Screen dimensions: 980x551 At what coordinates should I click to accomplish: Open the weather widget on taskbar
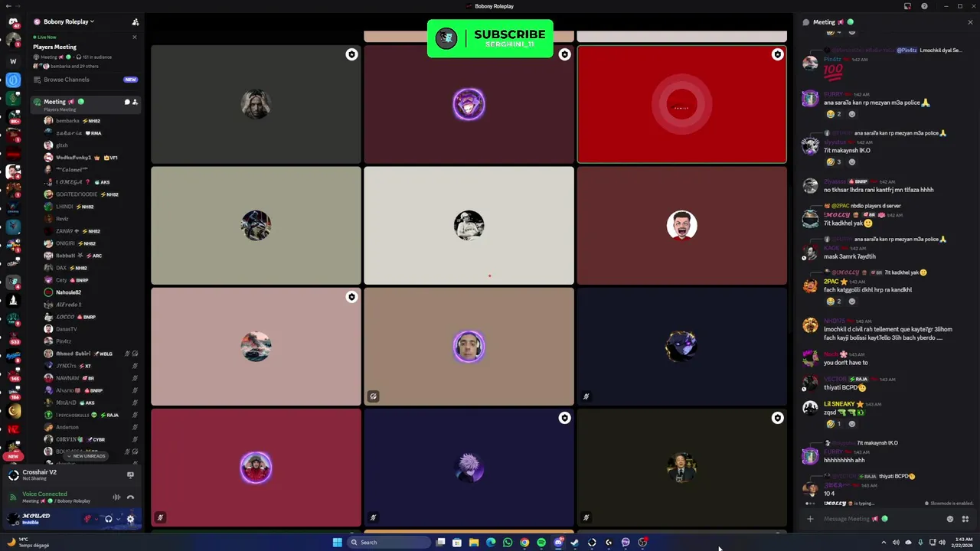(29, 543)
